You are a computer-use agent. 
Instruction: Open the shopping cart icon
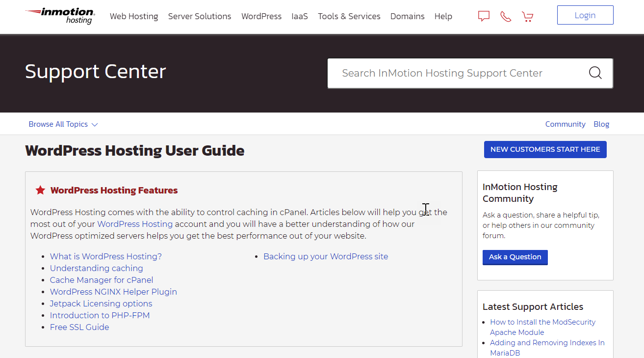click(x=528, y=16)
